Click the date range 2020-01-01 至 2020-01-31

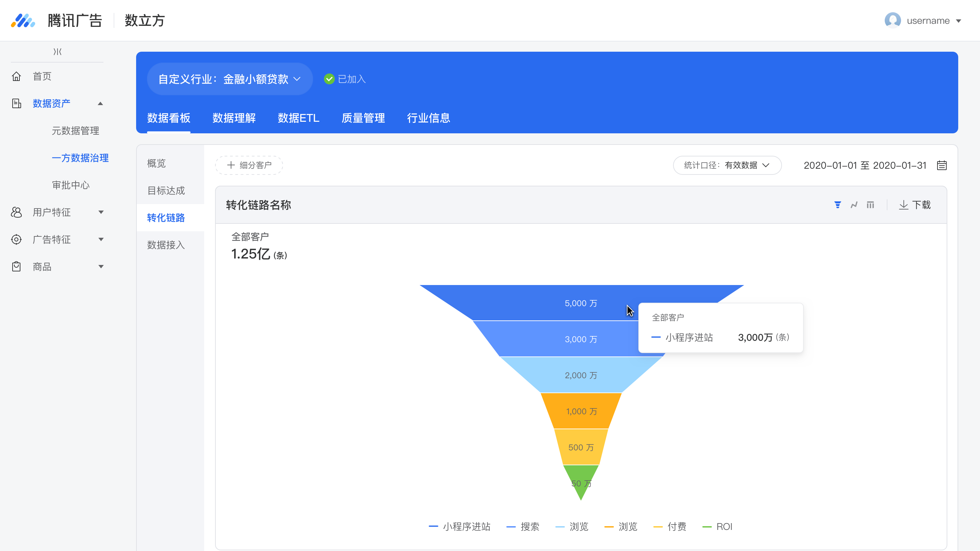[865, 165]
